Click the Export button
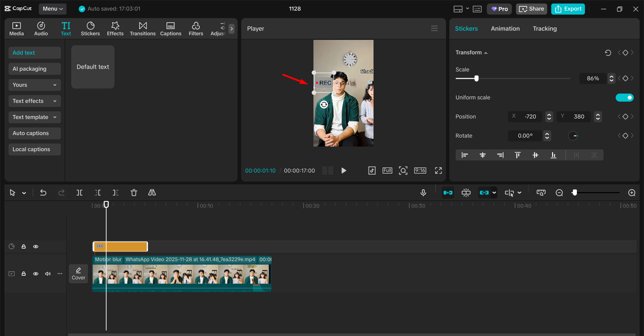This screenshot has width=644, height=336. (x=567, y=9)
